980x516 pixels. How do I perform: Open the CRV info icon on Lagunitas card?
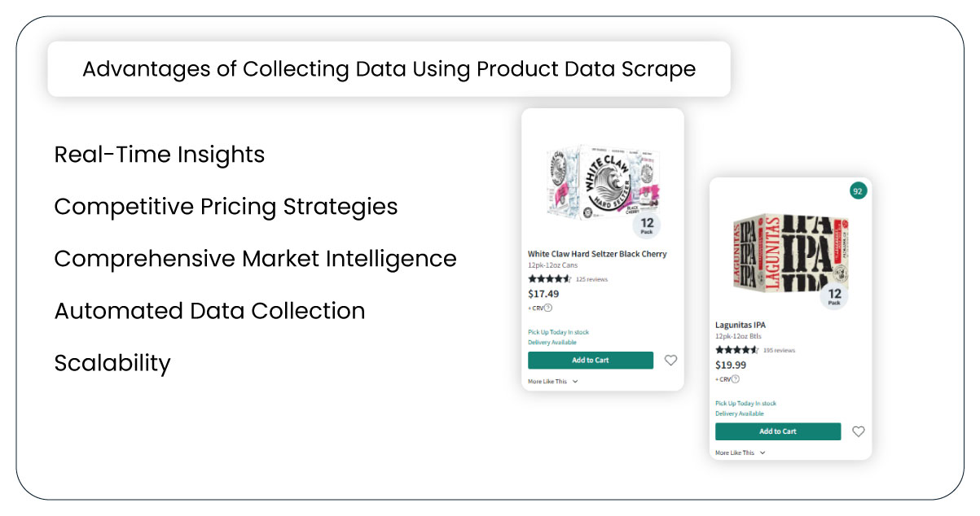click(737, 378)
